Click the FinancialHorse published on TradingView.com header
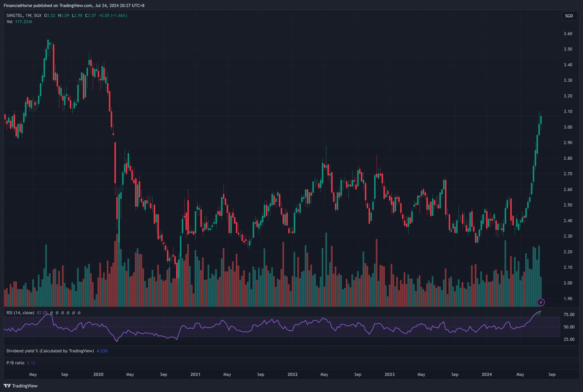 [74, 5]
